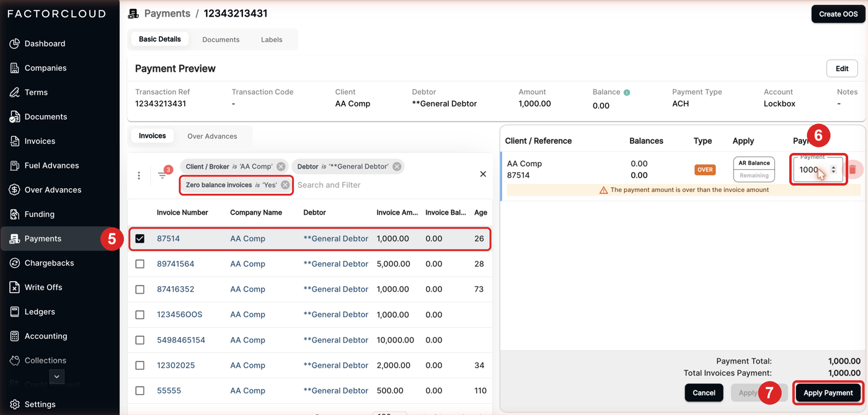This screenshot has height=415, width=868.
Task: Select the Remaining apply option
Action: click(754, 175)
